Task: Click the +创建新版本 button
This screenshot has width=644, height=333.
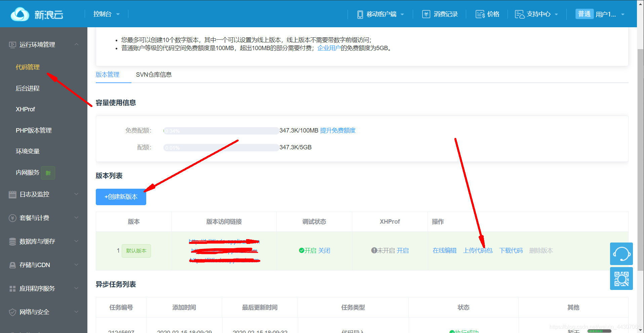Action: pyautogui.click(x=121, y=197)
